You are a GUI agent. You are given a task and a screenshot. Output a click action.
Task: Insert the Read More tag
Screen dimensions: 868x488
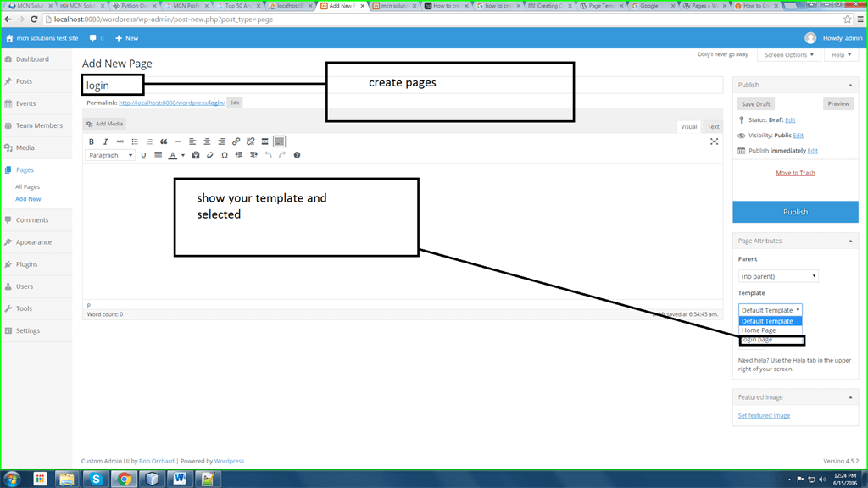(x=264, y=141)
